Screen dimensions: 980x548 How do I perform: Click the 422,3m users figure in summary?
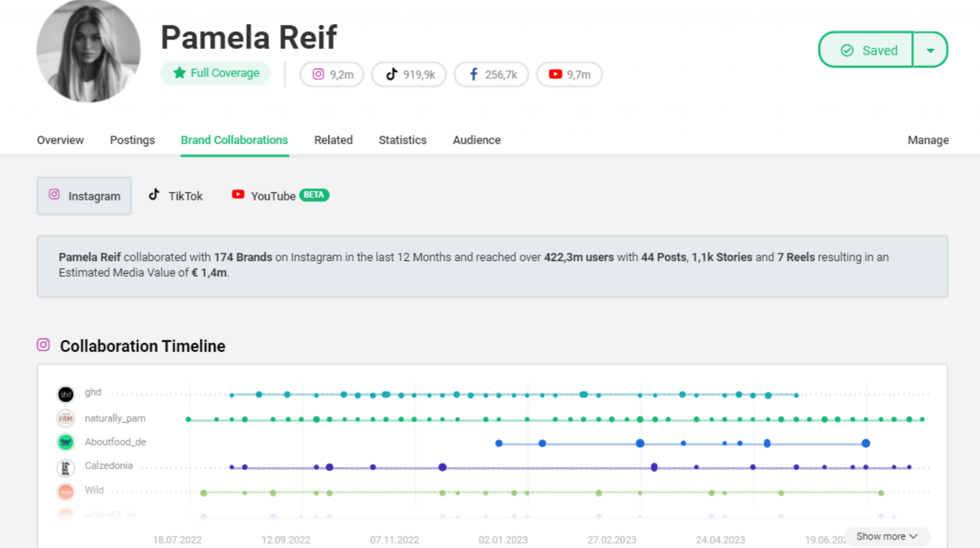click(x=579, y=257)
